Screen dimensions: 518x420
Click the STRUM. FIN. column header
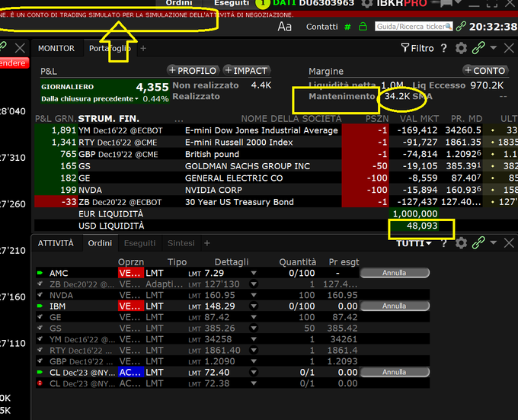[109, 119]
